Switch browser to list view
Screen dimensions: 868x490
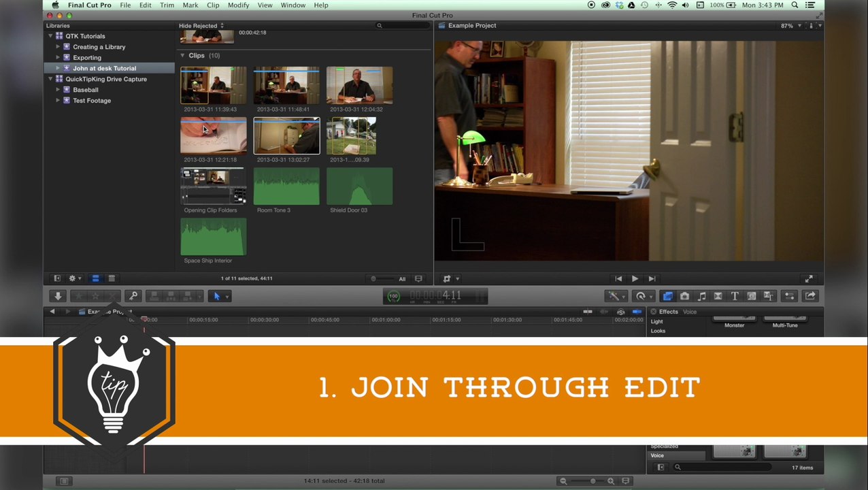(x=112, y=278)
